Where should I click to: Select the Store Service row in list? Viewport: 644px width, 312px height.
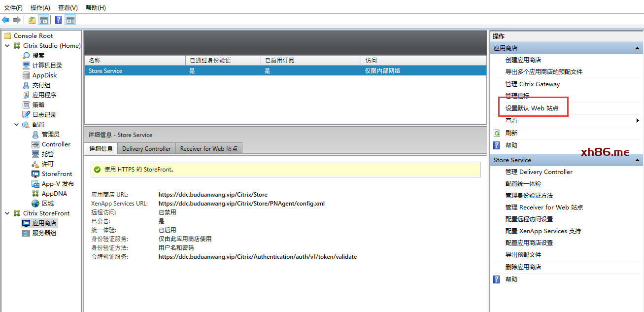(x=285, y=70)
